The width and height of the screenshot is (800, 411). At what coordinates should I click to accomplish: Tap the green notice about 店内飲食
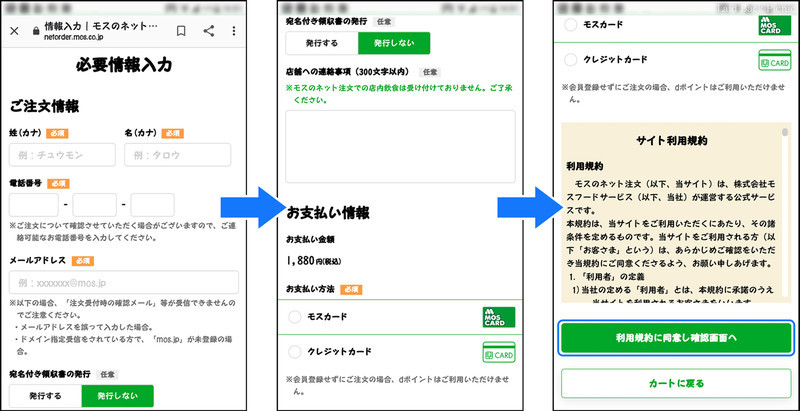click(401, 94)
